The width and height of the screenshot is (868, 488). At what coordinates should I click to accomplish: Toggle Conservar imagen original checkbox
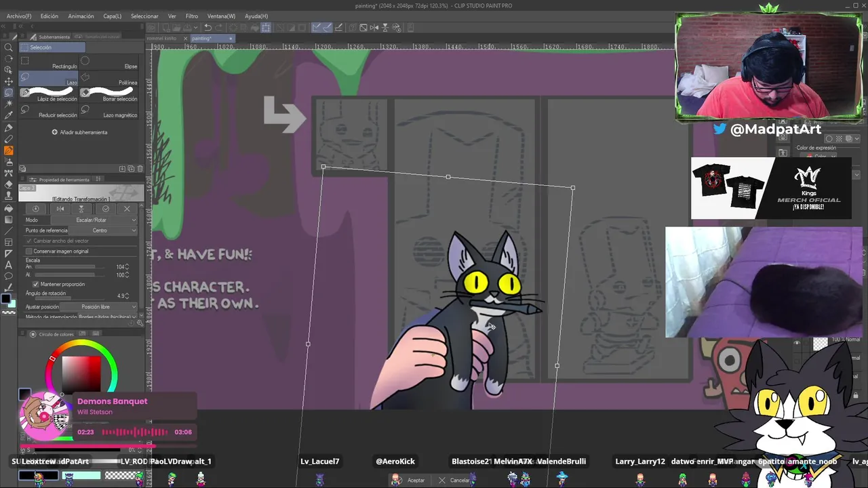(x=29, y=251)
